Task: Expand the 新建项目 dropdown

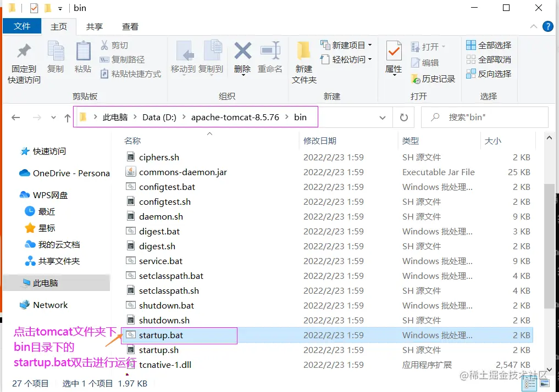Action: click(x=346, y=45)
